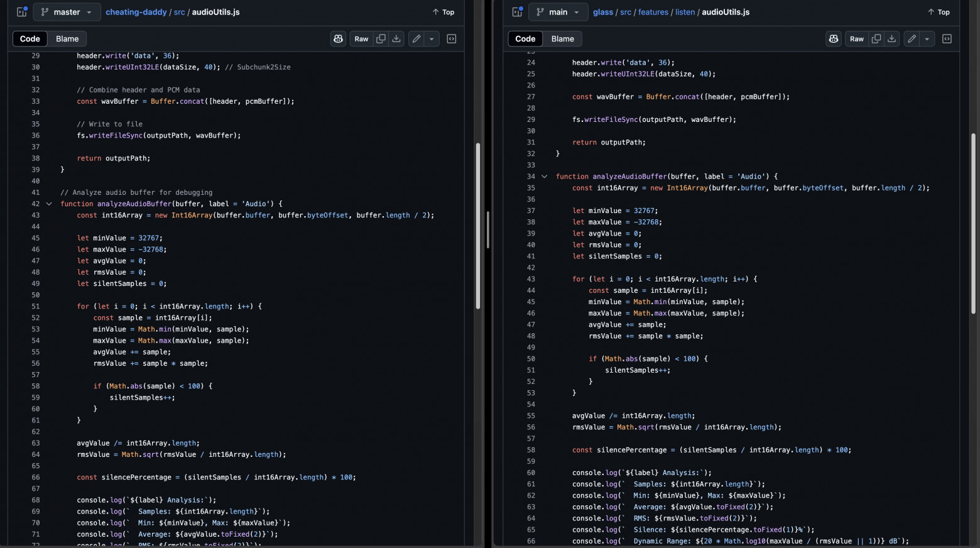Screen dimensions: 980x548
Task: Click audioUtils.js filename in right breadcrumb
Action: click(x=726, y=12)
